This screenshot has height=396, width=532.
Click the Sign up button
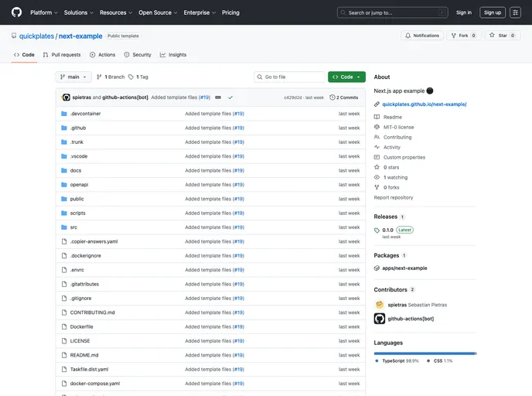coord(493,12)
